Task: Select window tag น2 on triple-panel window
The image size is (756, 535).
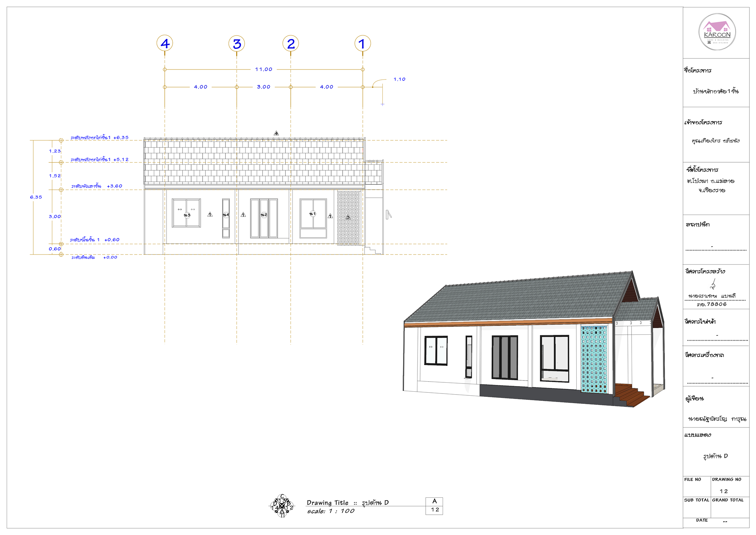Action: [264, 215]
